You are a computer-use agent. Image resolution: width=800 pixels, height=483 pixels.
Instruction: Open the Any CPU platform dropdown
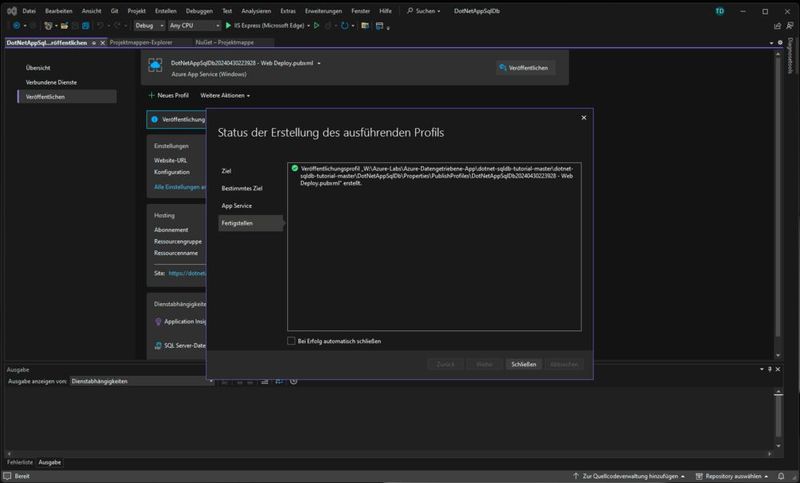pos(194,26)
